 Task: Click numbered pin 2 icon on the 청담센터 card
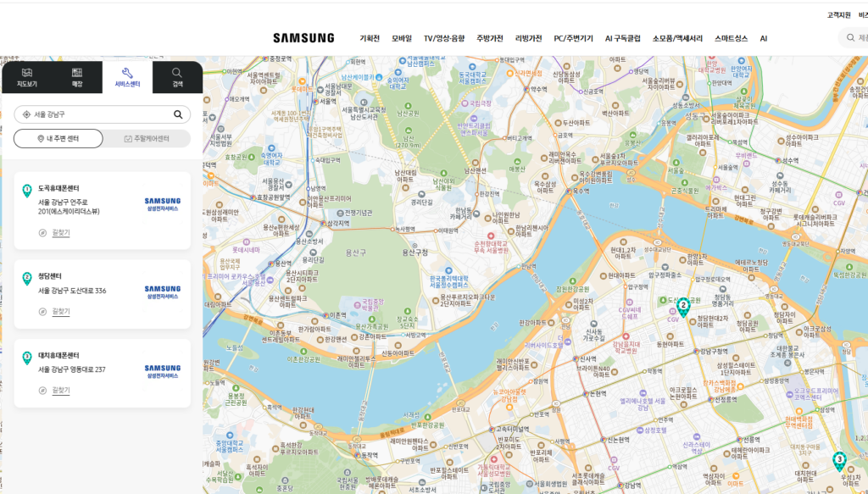click(x=26, y=279)
